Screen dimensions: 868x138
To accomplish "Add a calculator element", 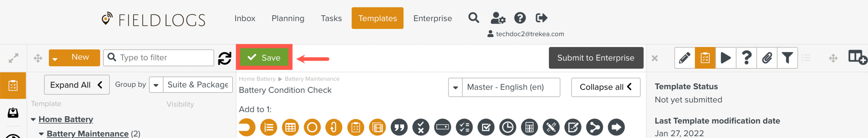I will [x=529, y=128].
